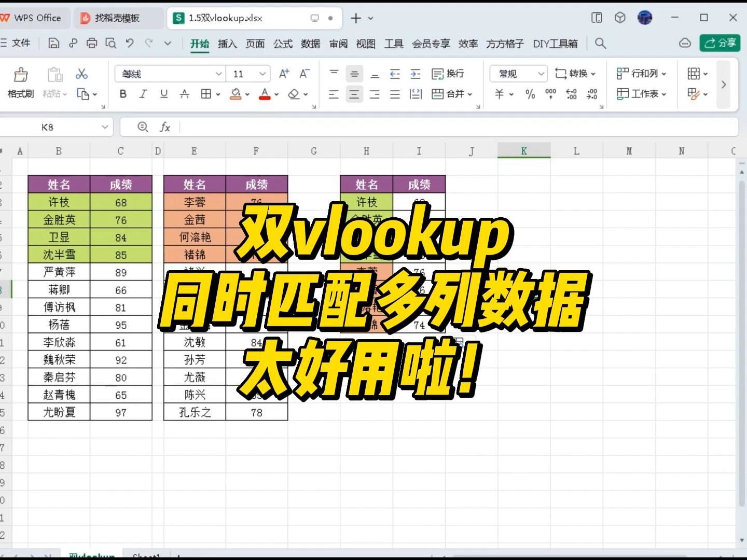Viewport: 747px width, 560px height.
Task: Open the 公式 formulas tab
Action: [282, 44]
